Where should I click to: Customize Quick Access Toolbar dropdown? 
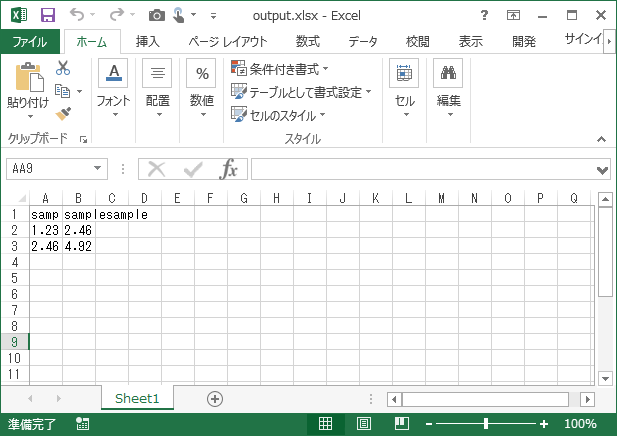[x=213, y=16]
